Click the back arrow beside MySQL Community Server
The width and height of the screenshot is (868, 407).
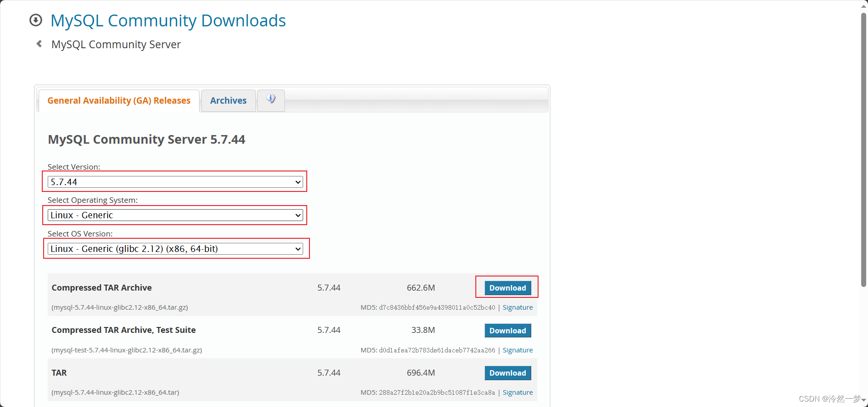pyautogui.click(x=39, y=44)
